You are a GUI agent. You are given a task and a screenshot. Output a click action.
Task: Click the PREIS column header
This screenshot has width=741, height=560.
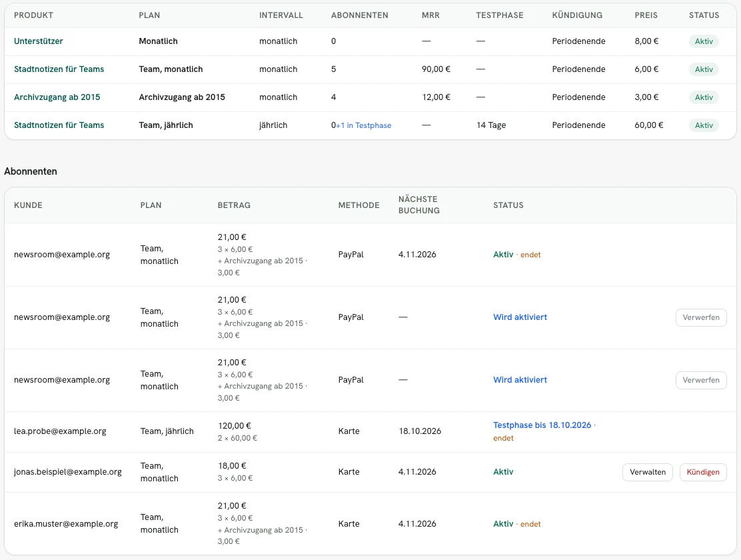[646, 15]
